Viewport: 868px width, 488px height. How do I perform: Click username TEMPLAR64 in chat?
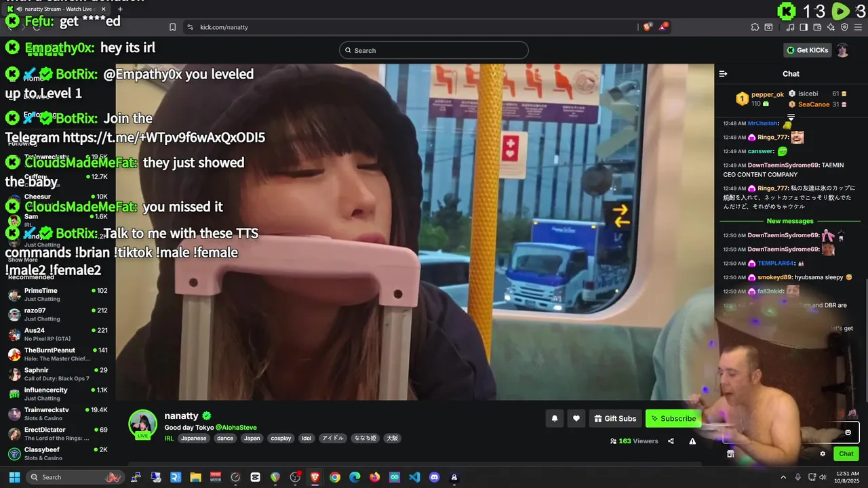(x=775, y=263)
